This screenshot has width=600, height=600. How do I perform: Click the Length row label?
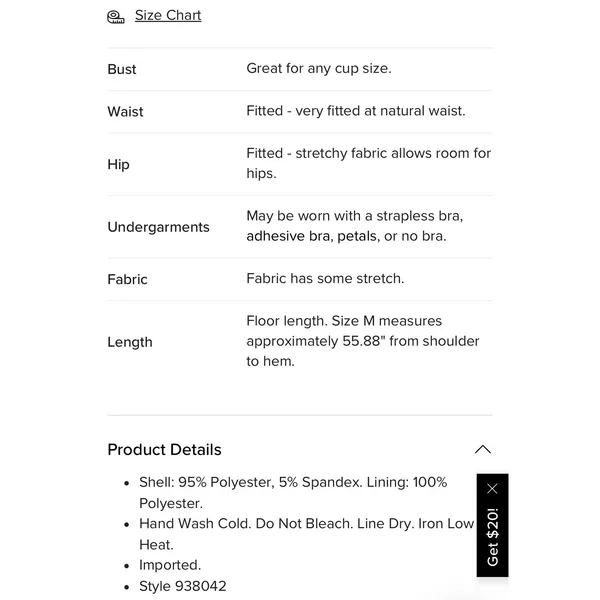130,342
